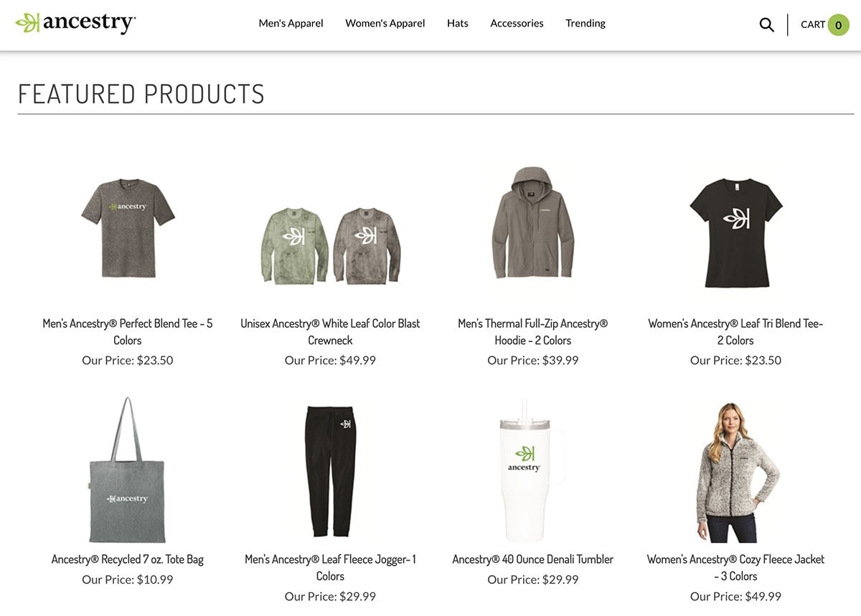Viewport: 861px width, 616px height.
Task: Open the Color Blast Crewneck sweatshirts image
Action: pyautogui.click(x=330, y=245)
